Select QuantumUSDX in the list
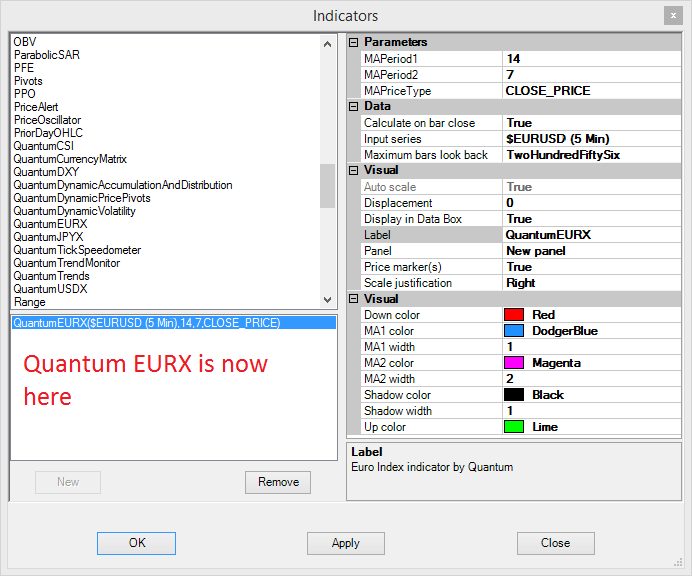Viewport: 692px width, 576px height. [x=50, y=289]
